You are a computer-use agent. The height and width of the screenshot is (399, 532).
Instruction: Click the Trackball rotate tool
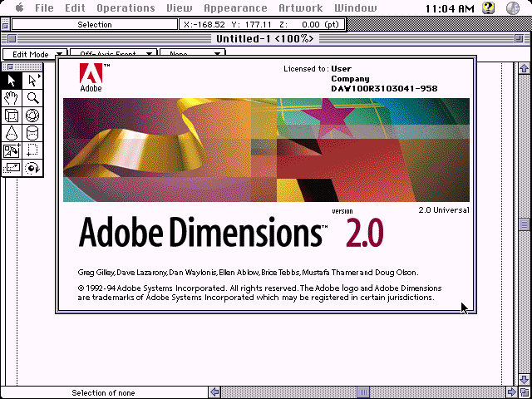pyautogui.click(x=32, y=168)
